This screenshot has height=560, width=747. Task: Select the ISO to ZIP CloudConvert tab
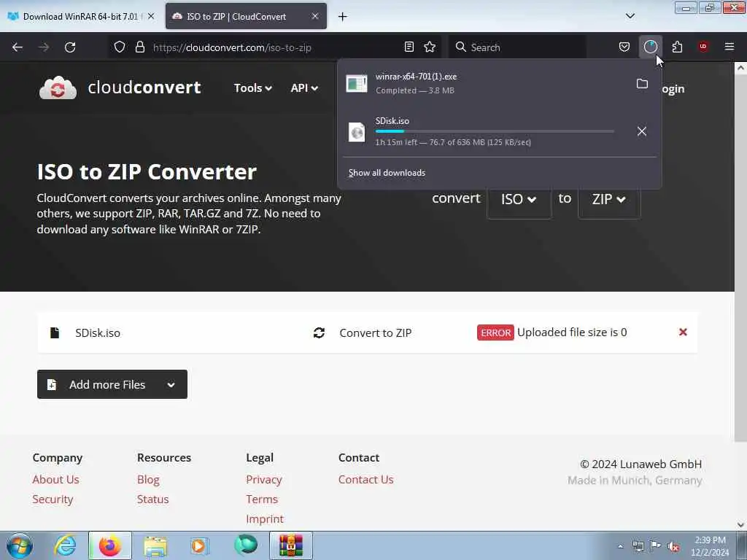(247, 16)
